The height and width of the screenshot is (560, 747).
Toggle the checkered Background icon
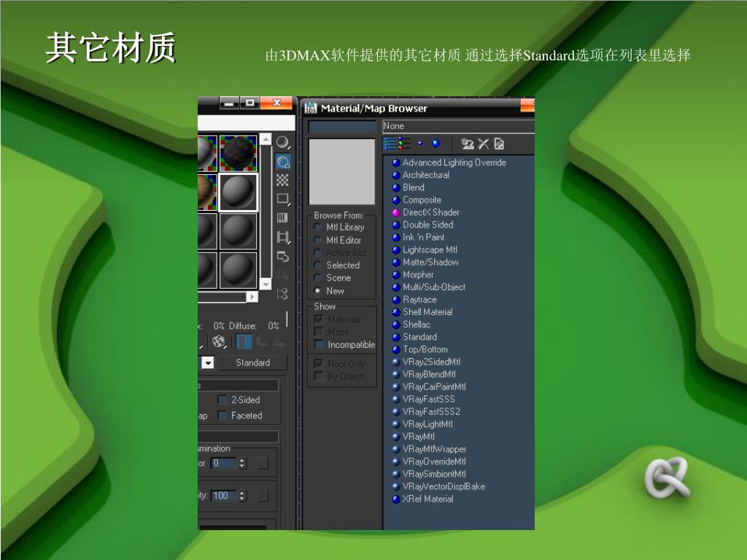282,180
